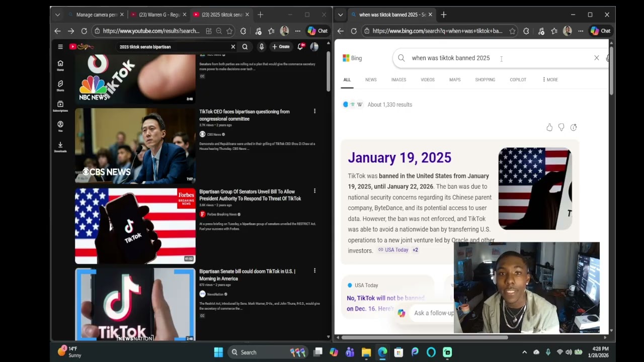644x362 pixels.
Task: Open zoom control in YouTube address bar
Action: (219, 31)
